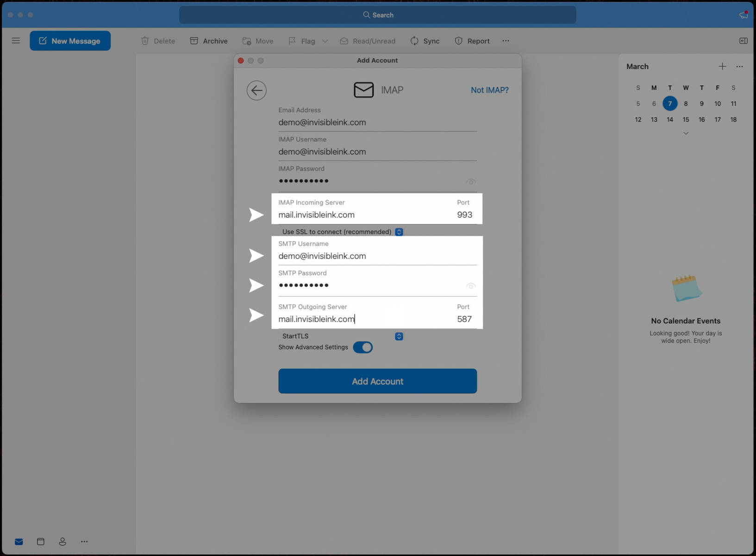Viewport: 756px width, 556px height.
Task: Open the People contacts icon
Action: [x=62, y=542]
